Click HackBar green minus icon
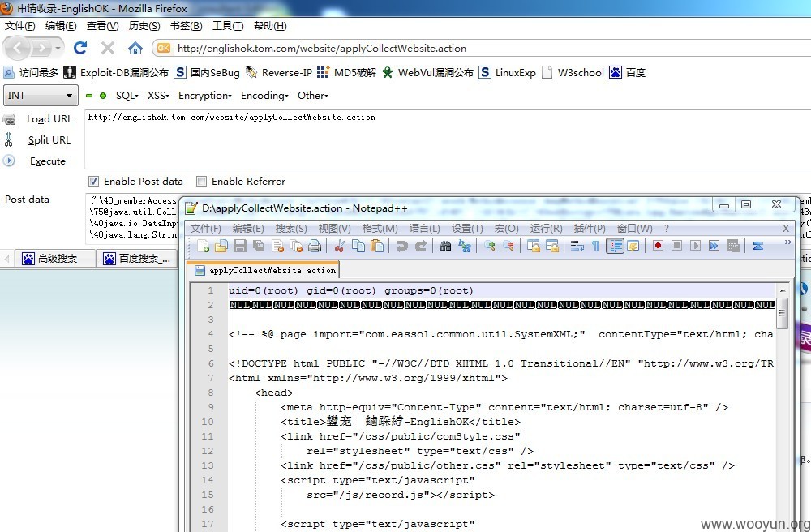Image resolution: width=811 pixels, height=532 pixels. point(89,96)
